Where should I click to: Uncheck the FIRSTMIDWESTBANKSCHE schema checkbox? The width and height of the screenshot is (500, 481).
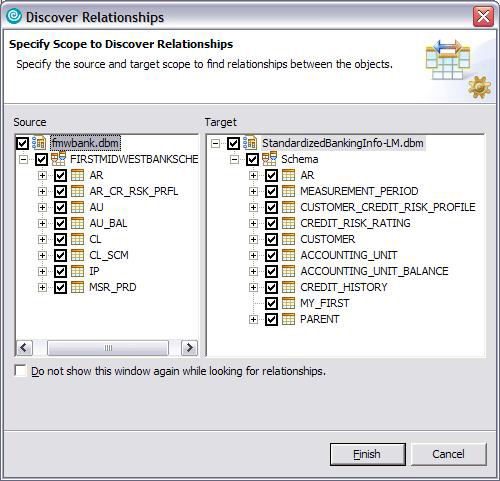click(x=41, y=159)
